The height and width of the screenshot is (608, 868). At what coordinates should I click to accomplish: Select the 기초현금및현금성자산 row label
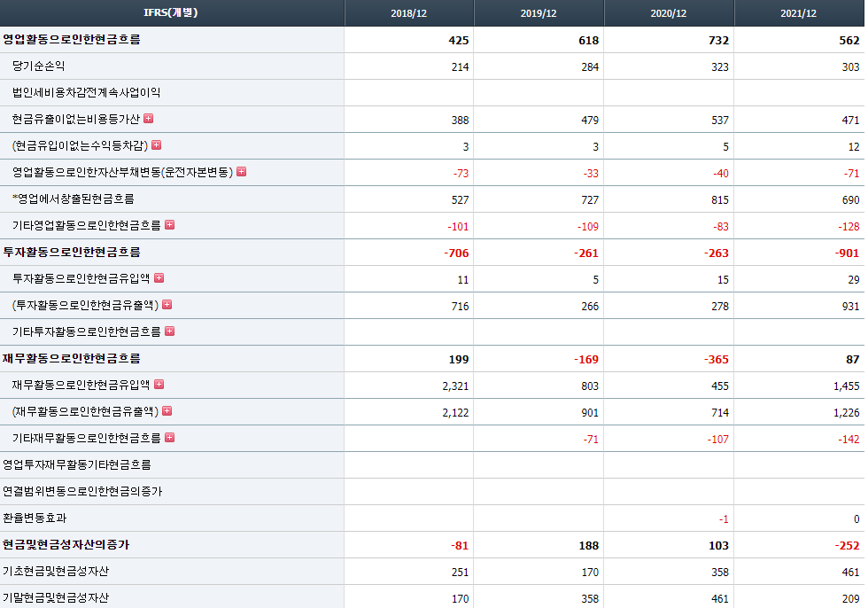pyautogui.click(x=55, y=571)
